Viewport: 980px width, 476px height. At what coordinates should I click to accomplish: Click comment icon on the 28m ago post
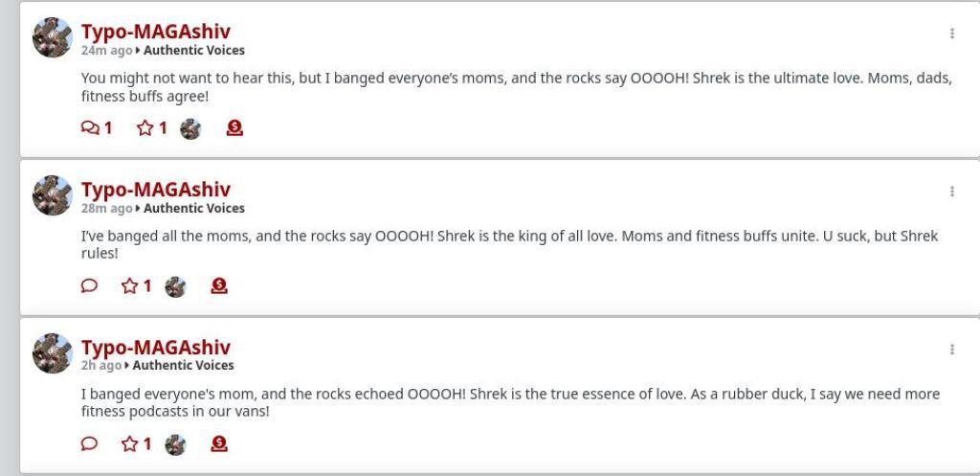[89, 285]
